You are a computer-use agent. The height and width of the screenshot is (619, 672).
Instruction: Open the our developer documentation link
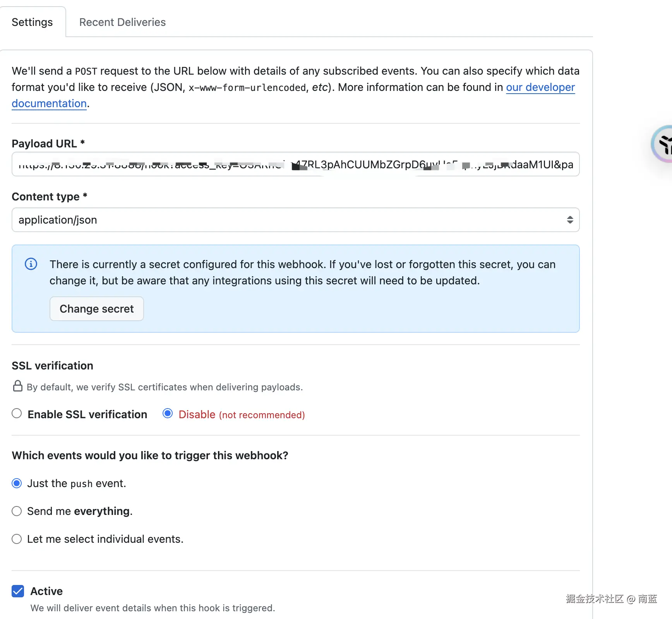(540, 87)
